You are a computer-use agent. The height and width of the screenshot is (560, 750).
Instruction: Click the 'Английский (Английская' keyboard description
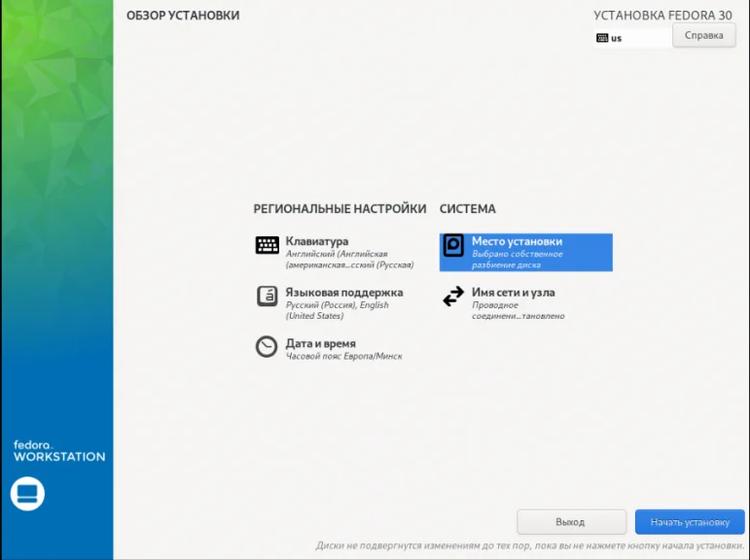(x=349, y=260)
